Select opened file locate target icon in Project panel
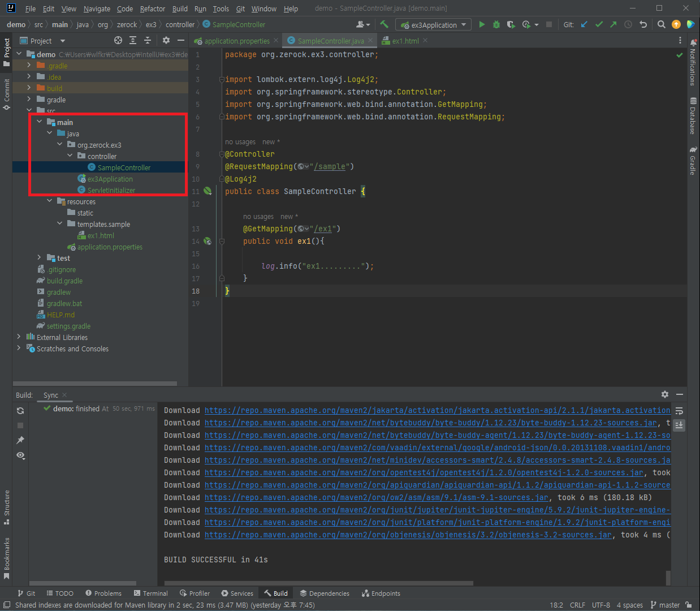 click(x=118, y=40)
